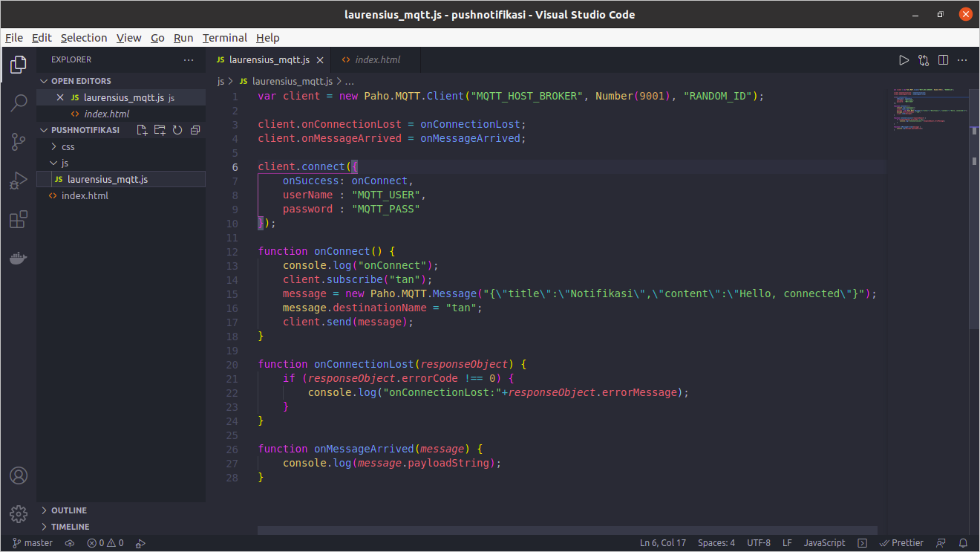Open the Source Control view

(x=19, y=142)
